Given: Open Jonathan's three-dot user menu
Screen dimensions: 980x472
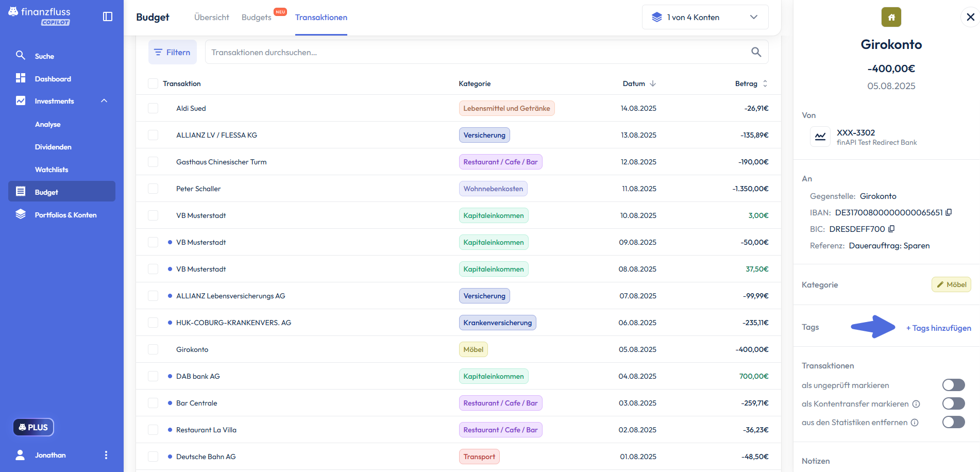Looking at the screenshot, I should click(x=106, y=455).
